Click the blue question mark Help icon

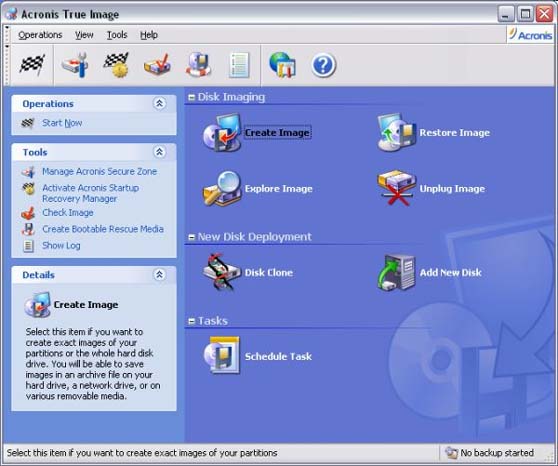tap(323, 66)
